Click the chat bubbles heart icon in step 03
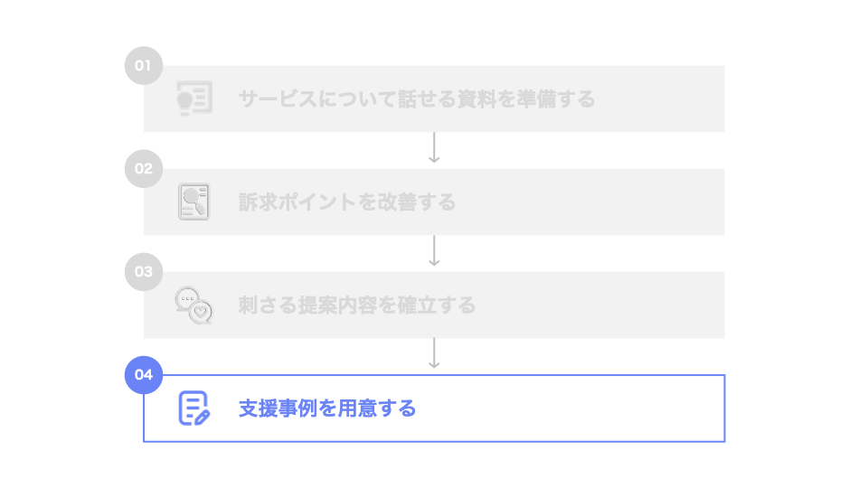Screen dimensions: 868x488 tap(193, 305)
